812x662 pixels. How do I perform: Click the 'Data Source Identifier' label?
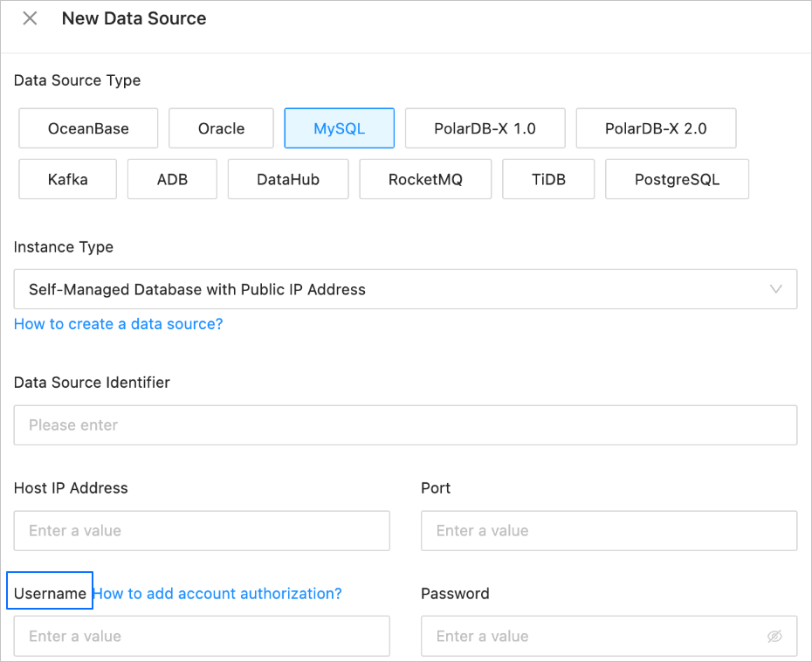pos(92,383)
